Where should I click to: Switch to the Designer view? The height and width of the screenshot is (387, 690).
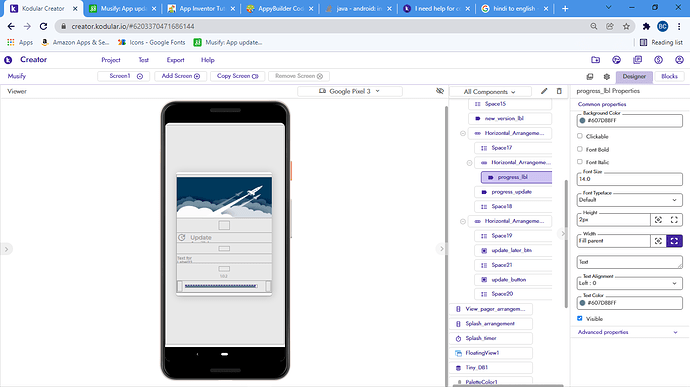tap(634, 77)
